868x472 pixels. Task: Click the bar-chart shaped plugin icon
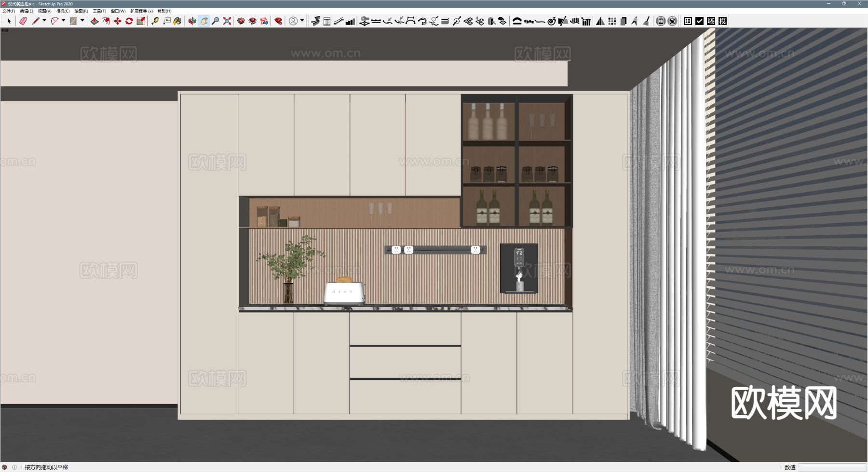pos(351,21)
